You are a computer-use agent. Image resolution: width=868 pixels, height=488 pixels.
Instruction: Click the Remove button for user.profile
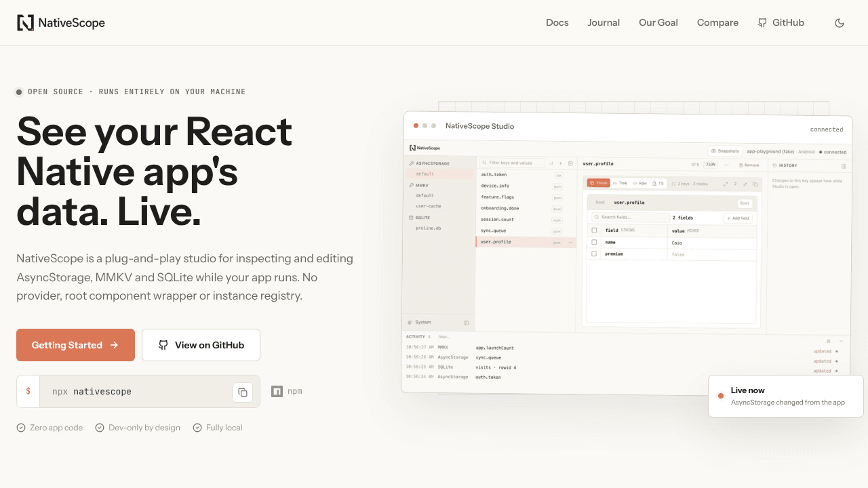(749, 165)
